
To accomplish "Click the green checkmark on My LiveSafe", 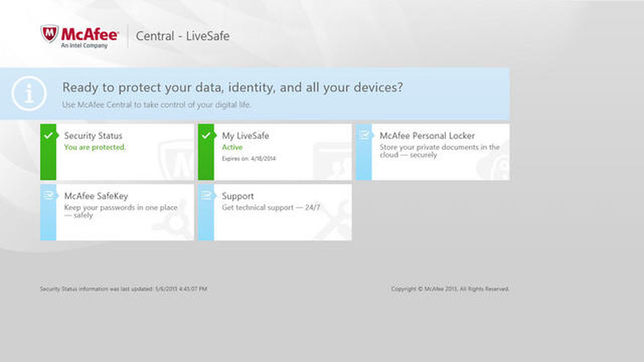I will [205, 135].
